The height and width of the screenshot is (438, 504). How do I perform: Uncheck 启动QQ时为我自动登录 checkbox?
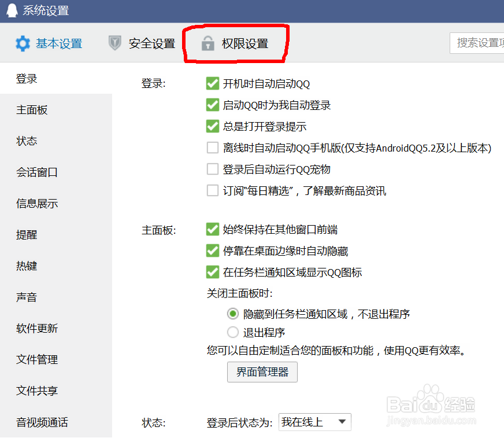[213, 105]
